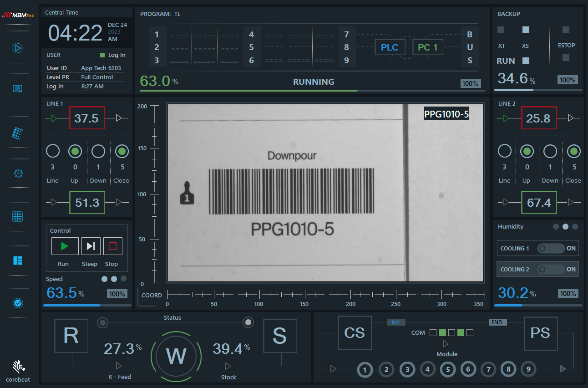Click the PPG1010-5 overlay label
588x388 pixels.
(446, 114)
